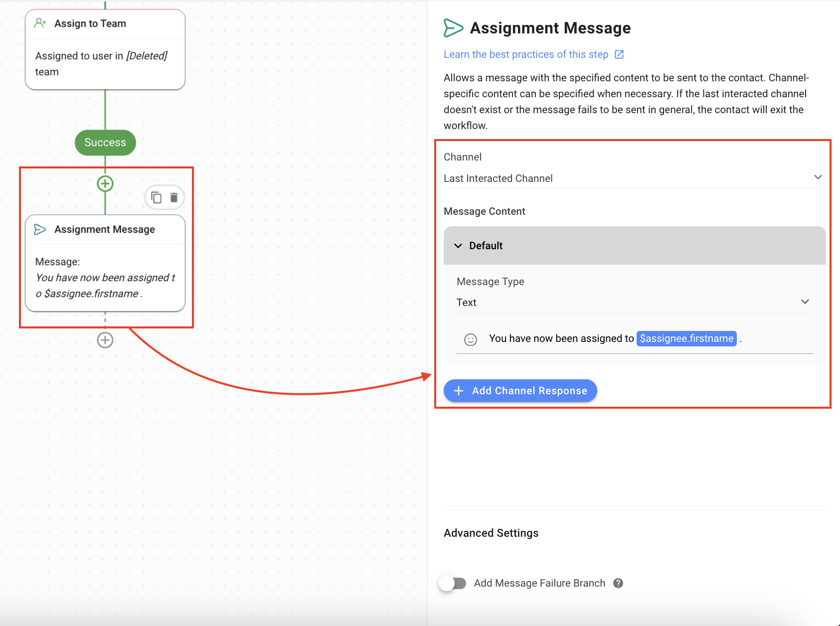Click the Assignment Message panel title icon
This screenshot has width=840, height=626.
[453, 28]
